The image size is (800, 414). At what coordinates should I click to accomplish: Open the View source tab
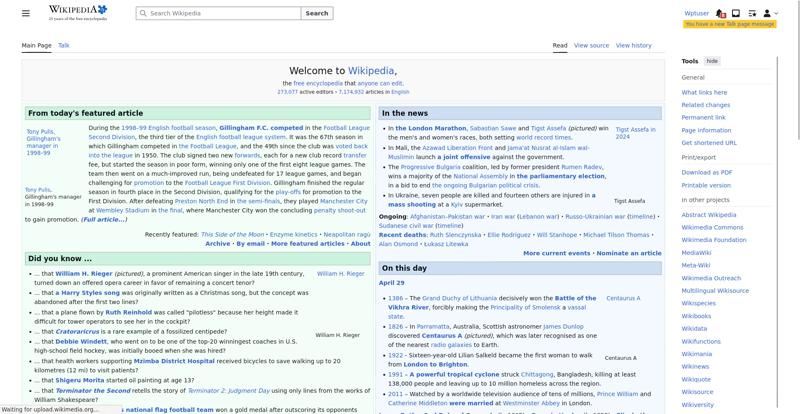pos(591,45)
